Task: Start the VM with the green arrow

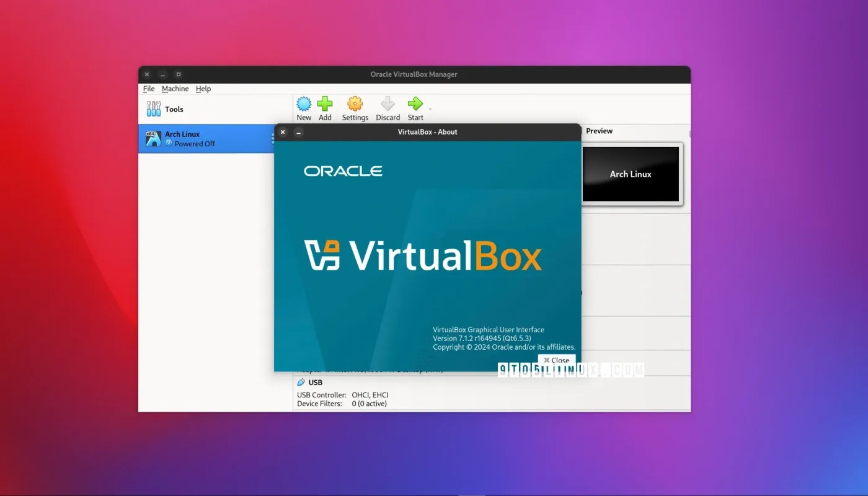Action: pyautogui.click(x=415, y=104)
